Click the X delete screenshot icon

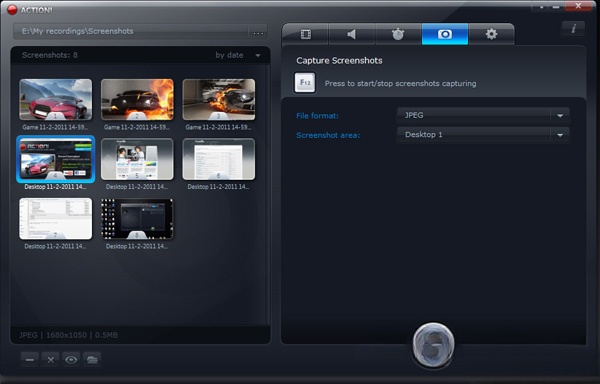(51, 360)
